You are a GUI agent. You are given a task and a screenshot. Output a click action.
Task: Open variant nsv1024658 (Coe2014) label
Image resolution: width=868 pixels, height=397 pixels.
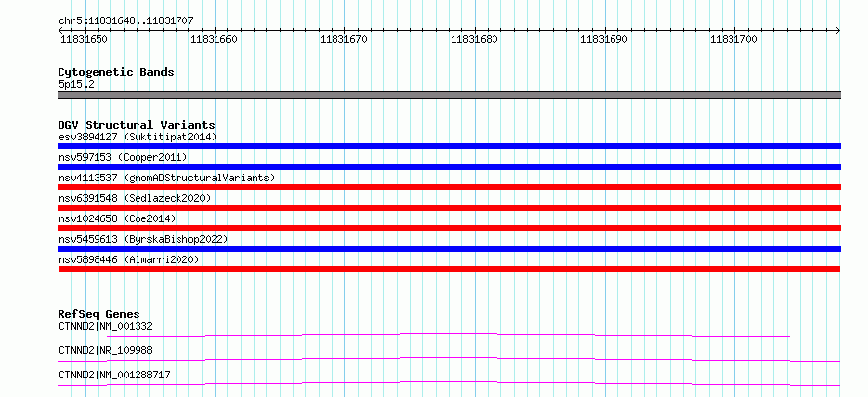[x=117, y=218]
